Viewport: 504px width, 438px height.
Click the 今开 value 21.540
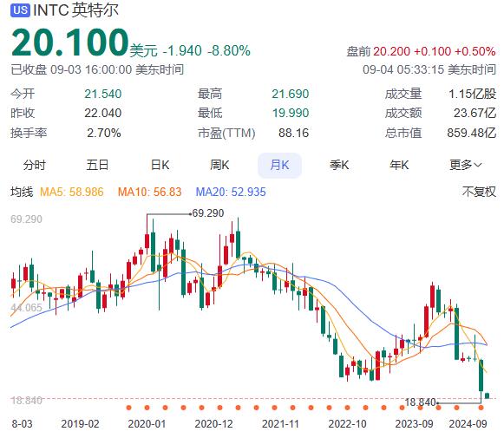click(103, 94)
